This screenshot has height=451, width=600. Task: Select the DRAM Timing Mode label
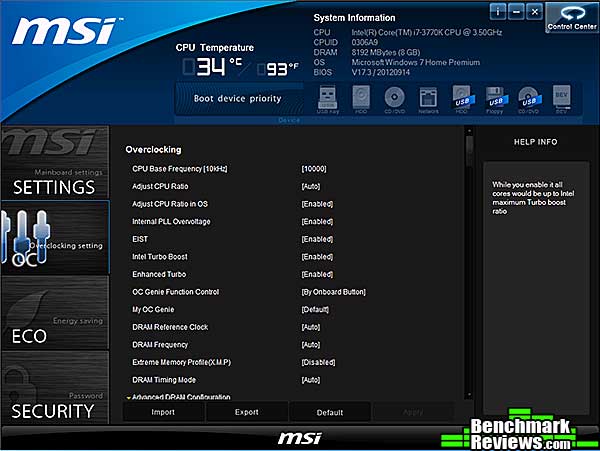pyautogui.click(x=164, y=380)
